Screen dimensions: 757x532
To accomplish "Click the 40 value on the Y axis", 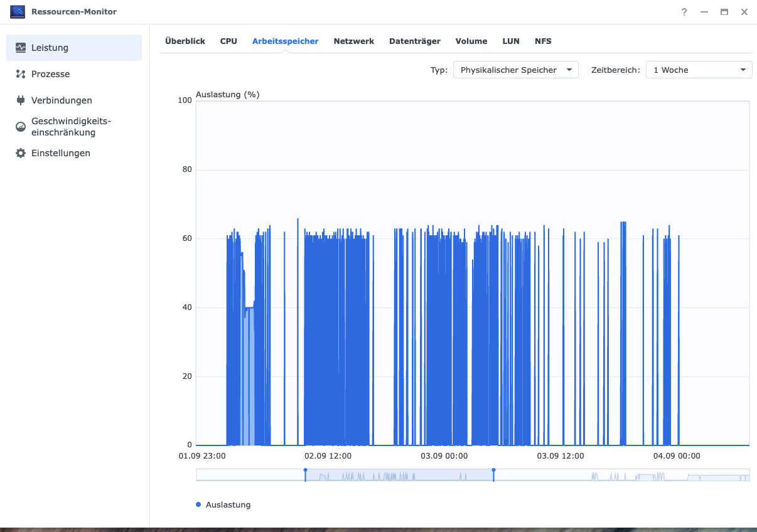I will [x=186, y=307].
